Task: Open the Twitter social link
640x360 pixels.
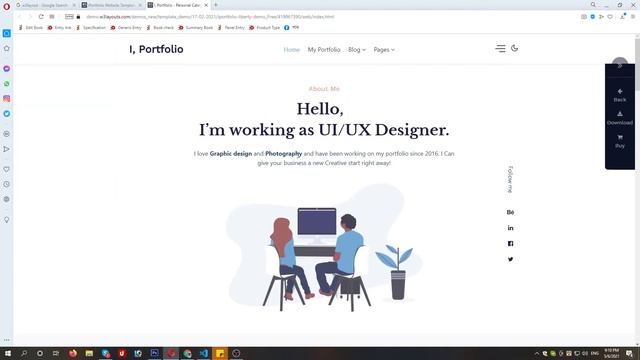Action: (x=510, y=259)
